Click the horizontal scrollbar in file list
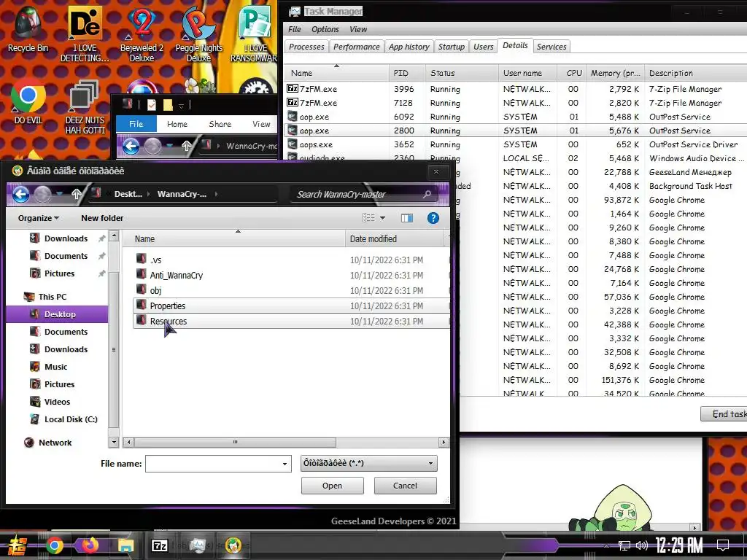The height and width of the screenshot is (560, 747). point(235,443)
